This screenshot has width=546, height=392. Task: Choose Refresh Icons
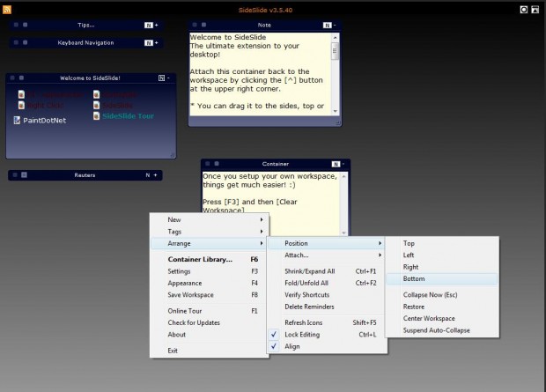pos(327,322)
